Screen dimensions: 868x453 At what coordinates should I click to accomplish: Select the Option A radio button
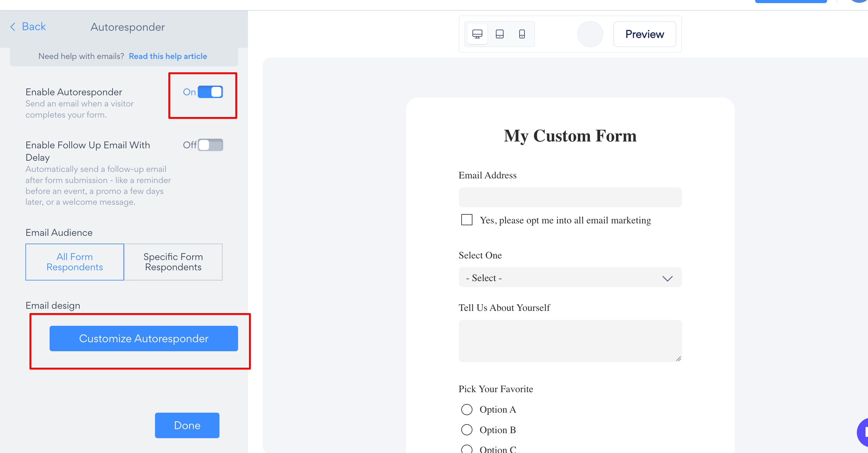[x=467, y=409]
